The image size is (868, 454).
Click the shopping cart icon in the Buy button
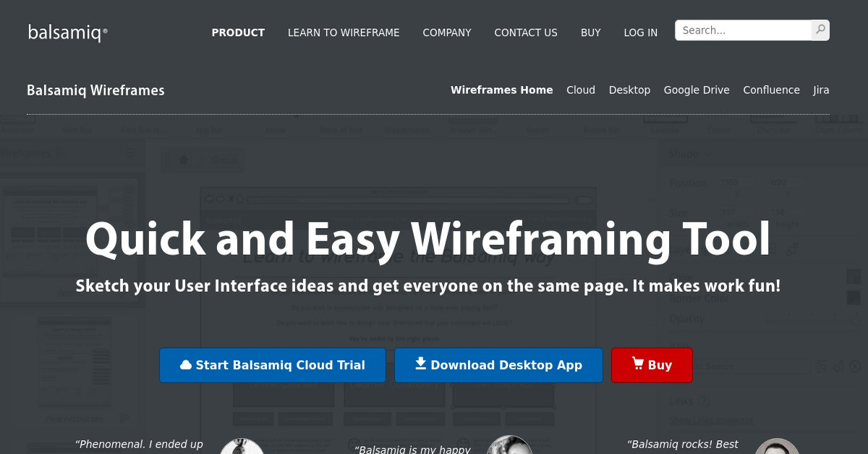click(637, 363)
